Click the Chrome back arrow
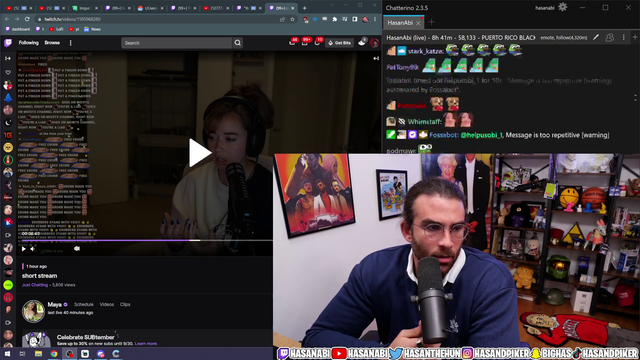The height and width of the screenshot is (360, 640). click(x=7, y=19)
